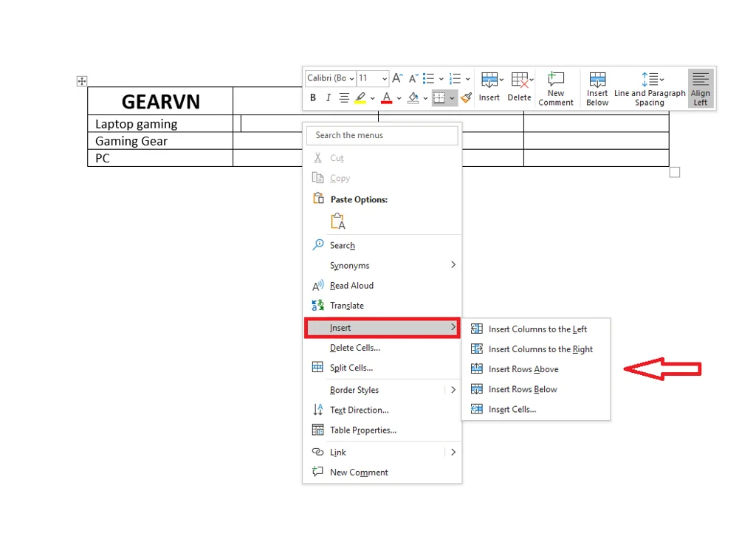This screenshot has width=756, height=539.
Task: Click the Align Left toolbar button
Action: (701, 88)
